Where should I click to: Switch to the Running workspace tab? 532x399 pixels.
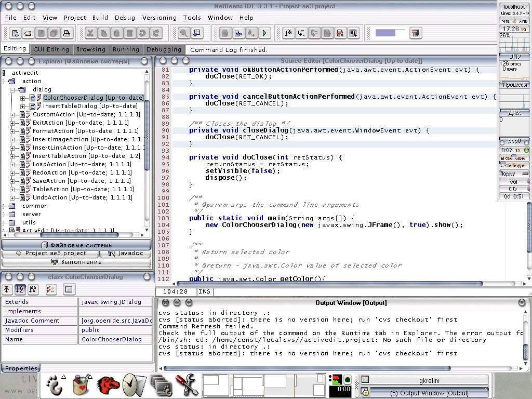pyautogui.click(x=126, y=49)
